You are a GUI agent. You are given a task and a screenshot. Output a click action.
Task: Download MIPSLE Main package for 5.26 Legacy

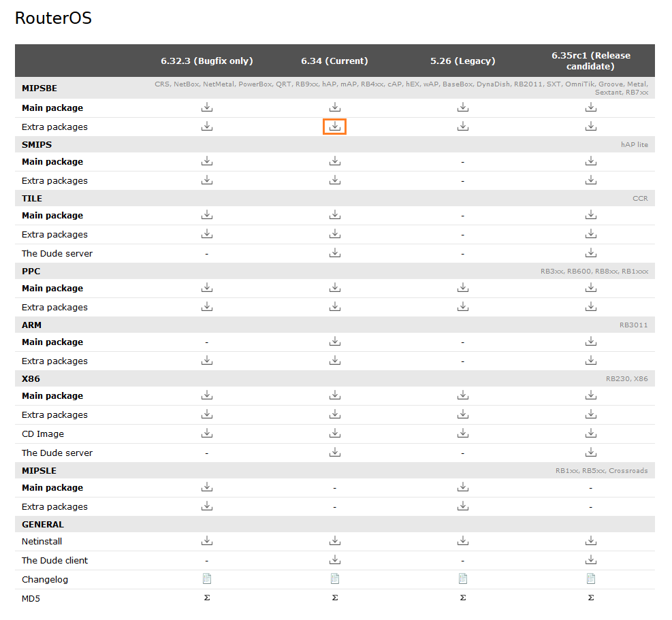(463, 487)
